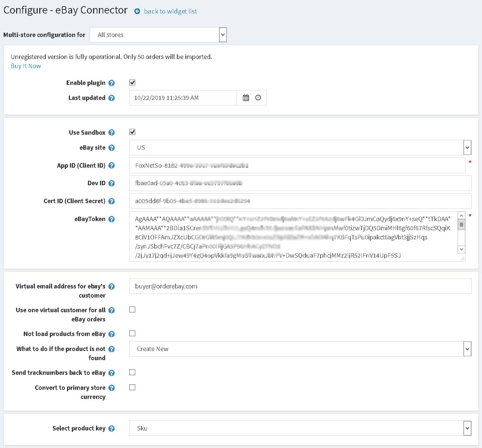The width and height of the screenshot is (482, 448).
Task: Click the Cert ID (Client Secret) field
Action: (x=300, y=201)
